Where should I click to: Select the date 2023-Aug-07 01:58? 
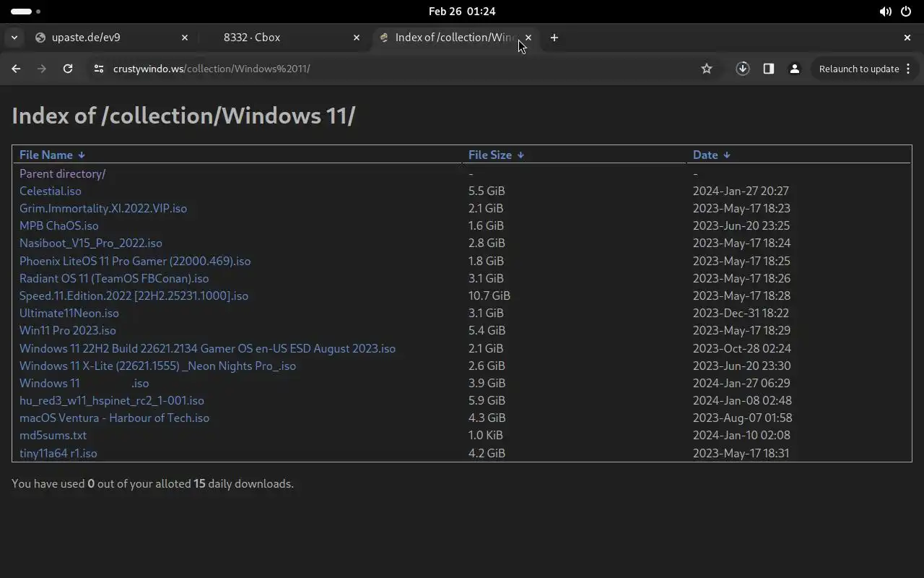pos(742,418)
